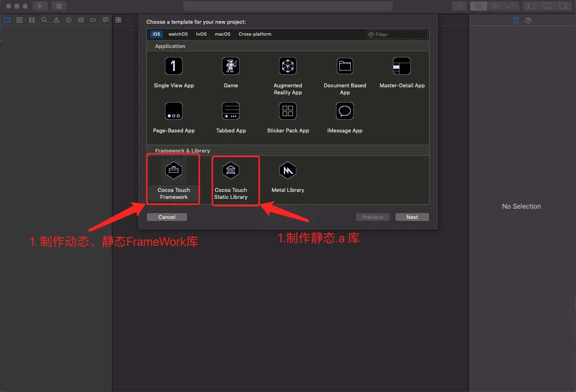
Task: Open the Breakpoint navigator icon
Action: 93,20
